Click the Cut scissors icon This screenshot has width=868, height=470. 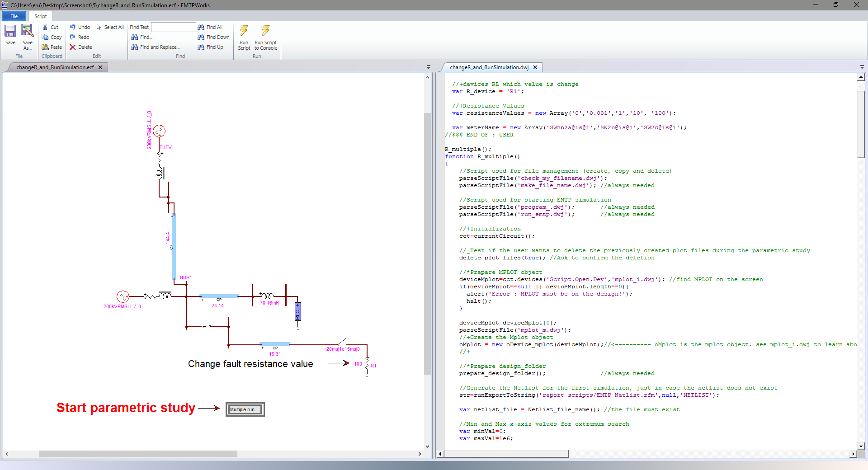tap(45, 27)
